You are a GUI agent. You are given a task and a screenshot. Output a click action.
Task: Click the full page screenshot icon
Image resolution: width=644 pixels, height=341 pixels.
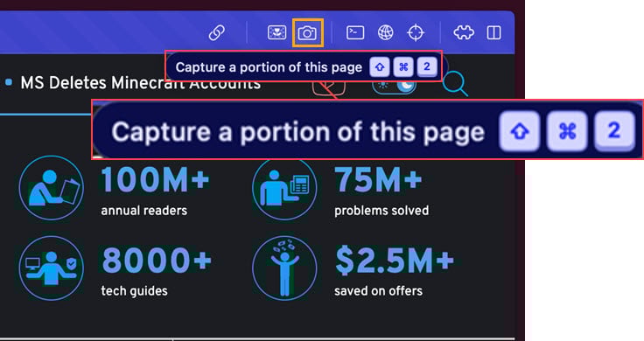tap(276, 32)
